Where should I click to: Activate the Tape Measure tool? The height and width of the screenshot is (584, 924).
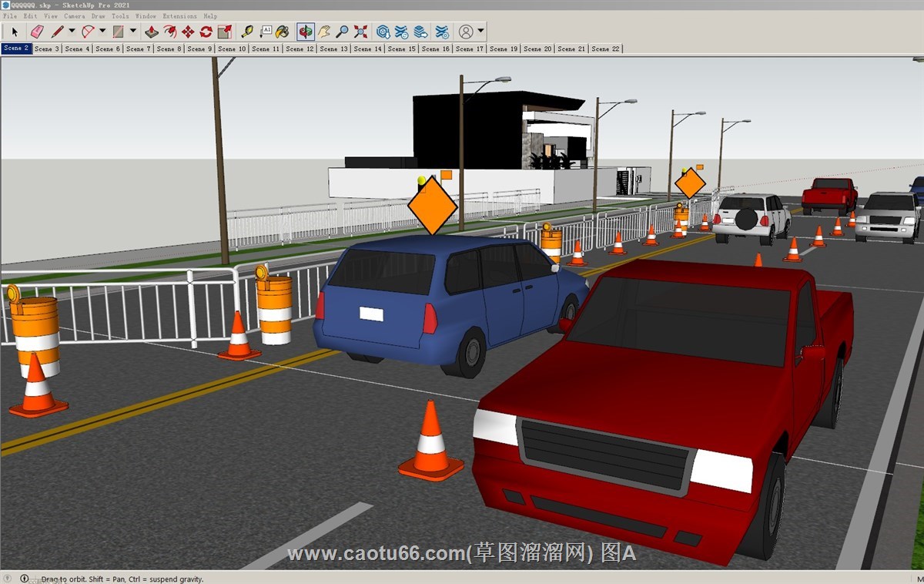[x=246, y=32]
